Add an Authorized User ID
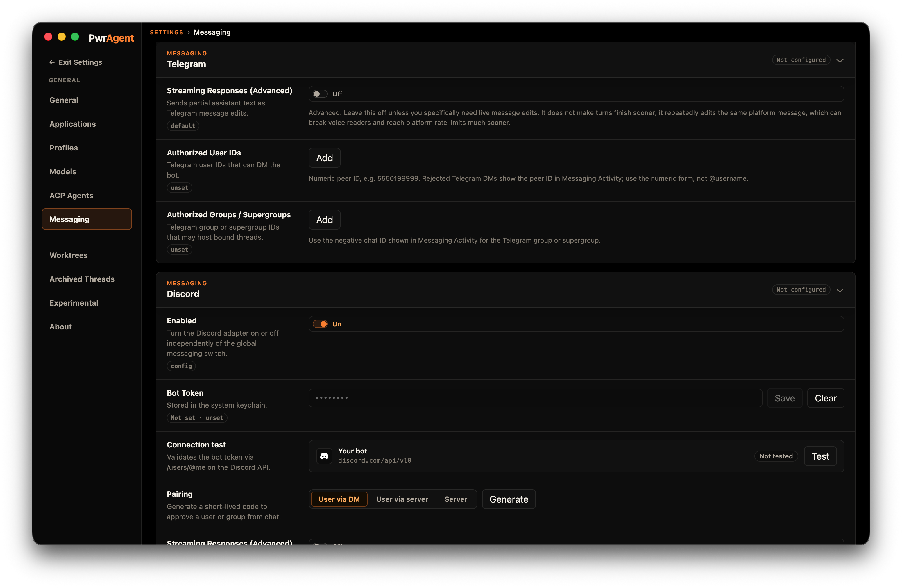Screen dimensions: 902x588 pyautogui.click(x=324, y=158)
